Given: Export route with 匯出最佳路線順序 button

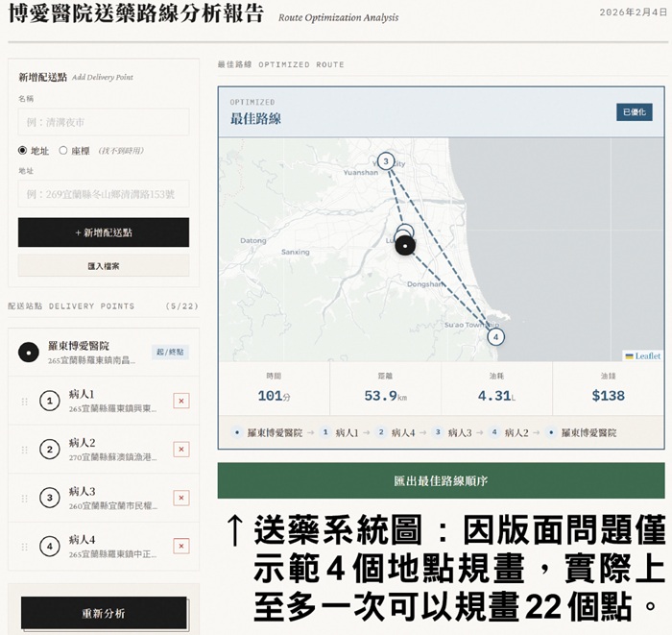Looking at the screenshot, I should (x=441, y=480).
